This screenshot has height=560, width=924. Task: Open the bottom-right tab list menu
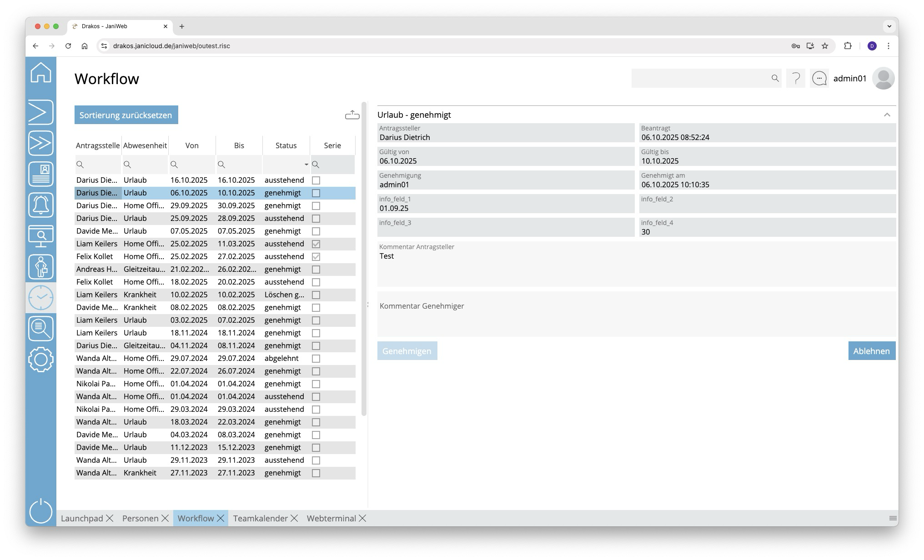click(893, 518)
